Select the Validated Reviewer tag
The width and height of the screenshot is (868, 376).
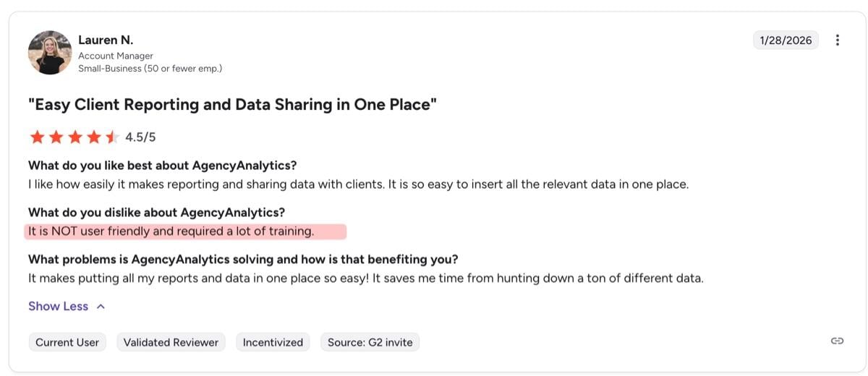click(171, 343)
